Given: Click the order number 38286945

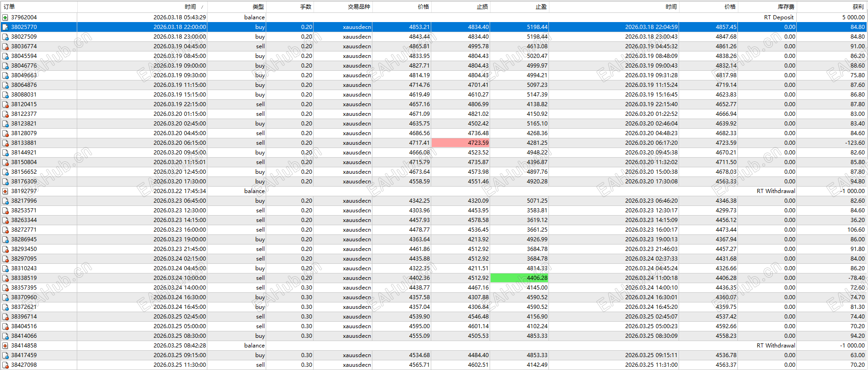Looking at the screenshot, I should pyautogui.click(x=24, y=239).
